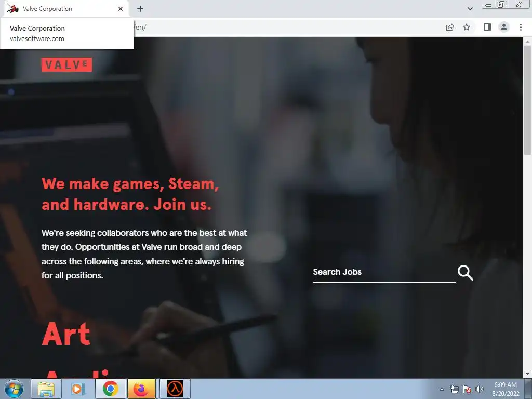This screenshot has height=399, width=532.
Task: Launch Windows Media Player from taskbar
Action: 78,389
